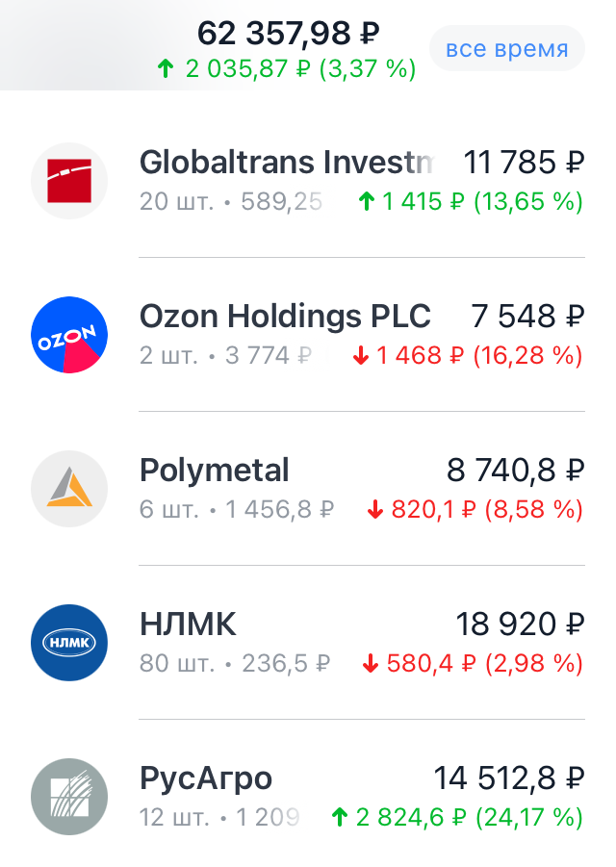Screen dimensions: 616x867
Task: Tap Polymetal quantity text 6 шт.
Action: [x=168, y=510]
